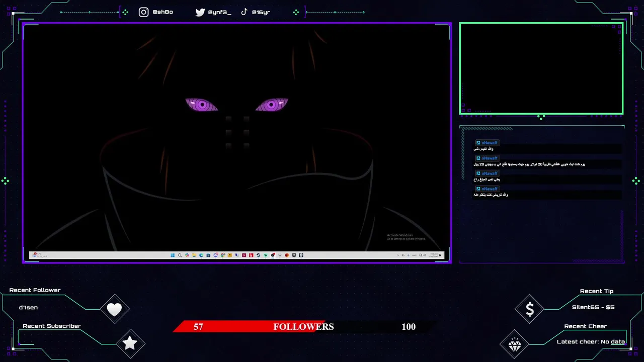644x362 pixels.
Task: Click the red followers goal progress bar
Action: 250,327
